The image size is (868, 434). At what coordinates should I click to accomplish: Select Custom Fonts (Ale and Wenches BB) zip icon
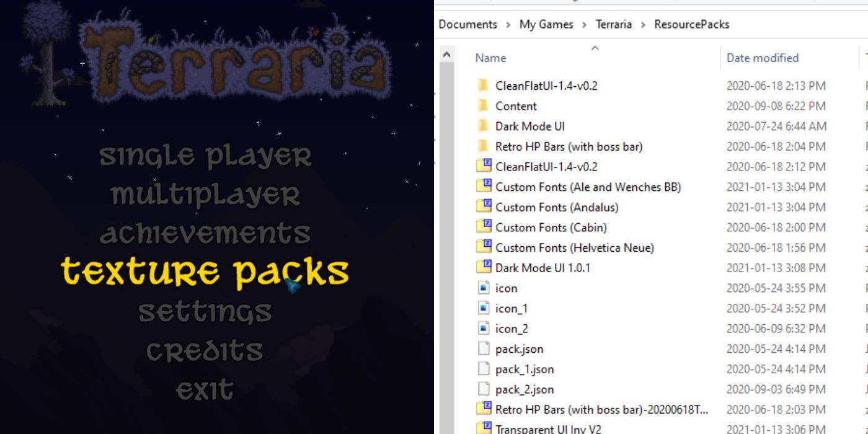(x=484, y=187)
